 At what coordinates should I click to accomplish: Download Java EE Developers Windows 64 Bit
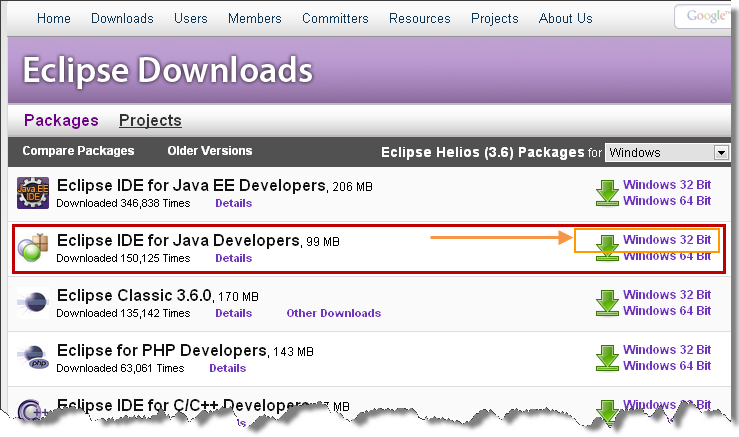(667, 201)
